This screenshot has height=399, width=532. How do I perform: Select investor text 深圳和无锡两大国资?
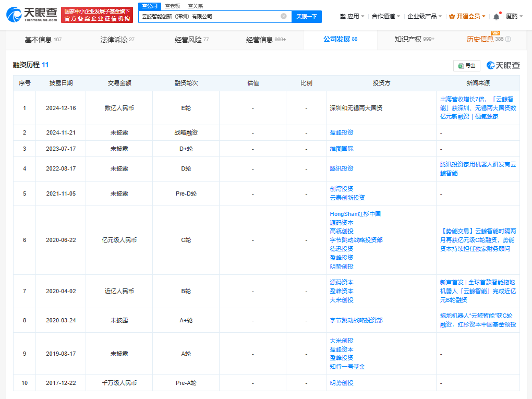pyautogui.click(x=356, y=108)
